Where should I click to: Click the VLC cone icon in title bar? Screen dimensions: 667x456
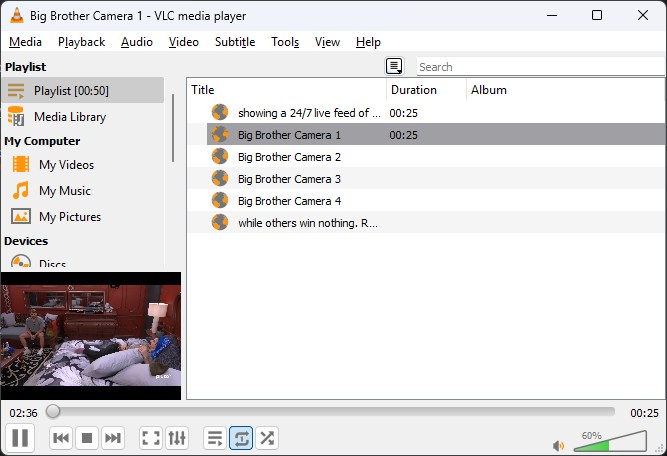coord(17,15)
